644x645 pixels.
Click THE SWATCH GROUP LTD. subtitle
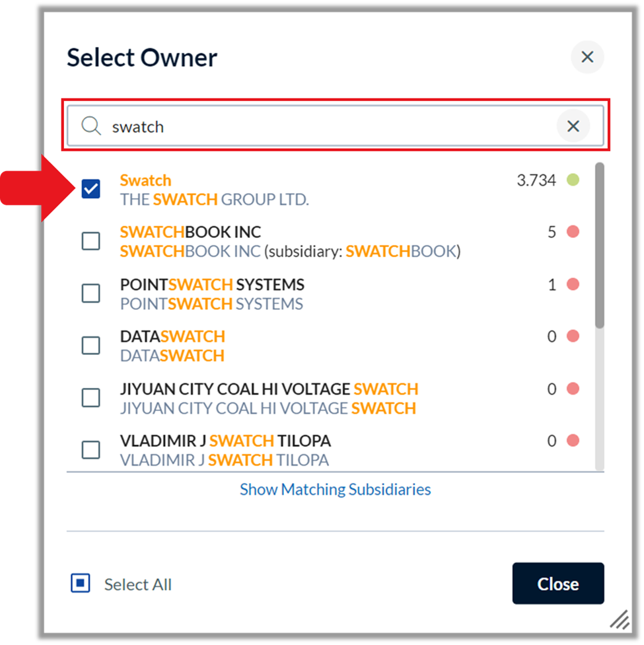click(214, 200)
